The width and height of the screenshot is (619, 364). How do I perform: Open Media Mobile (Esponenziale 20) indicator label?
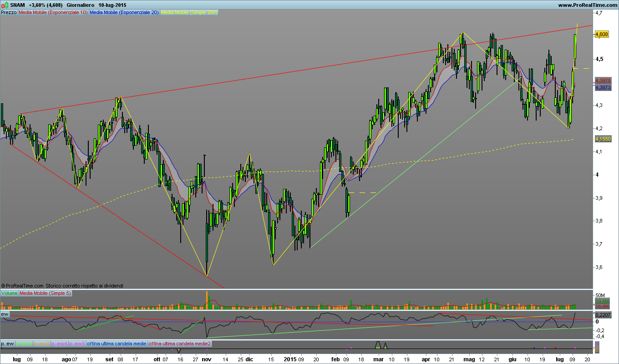(124, 13)
